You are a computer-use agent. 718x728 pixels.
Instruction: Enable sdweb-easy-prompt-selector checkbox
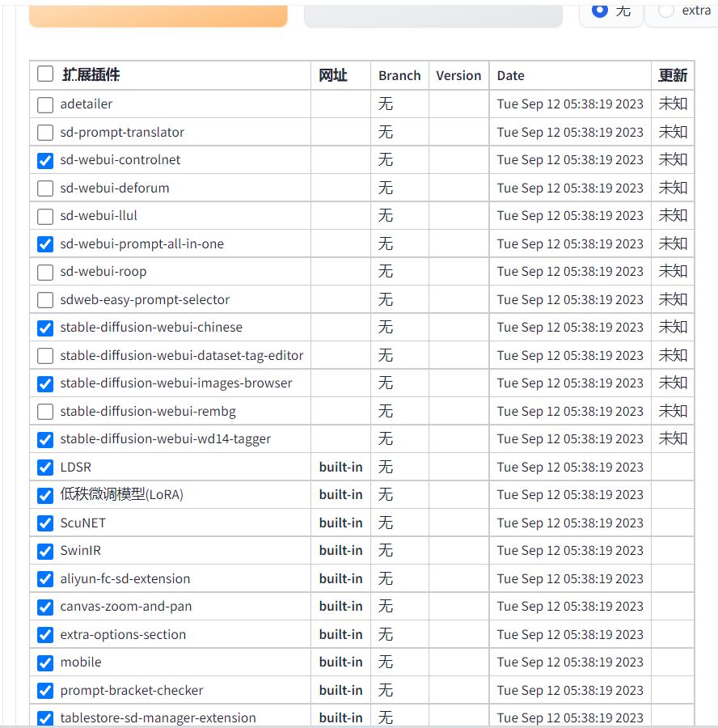pyautogui.click(x=45, y=300)
